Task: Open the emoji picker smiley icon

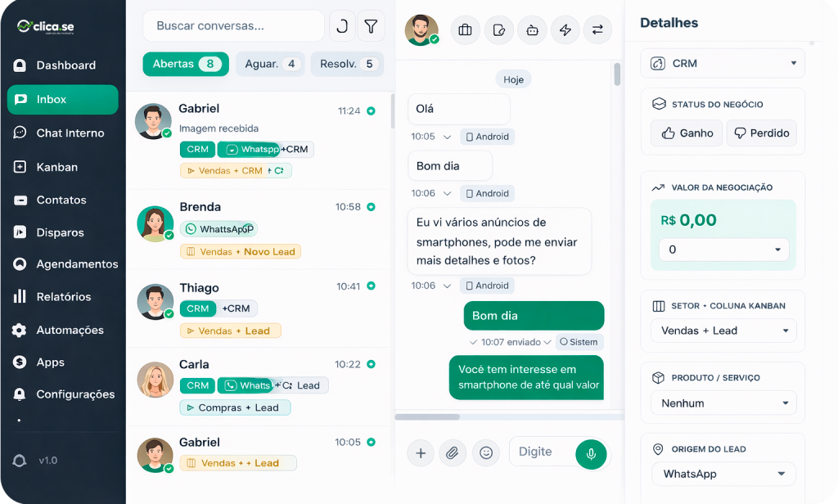Action: [x=486, y=452]
